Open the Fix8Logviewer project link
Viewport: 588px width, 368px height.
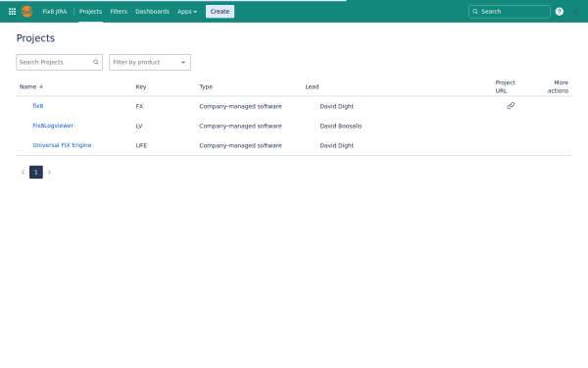click(x=53, y=126)
